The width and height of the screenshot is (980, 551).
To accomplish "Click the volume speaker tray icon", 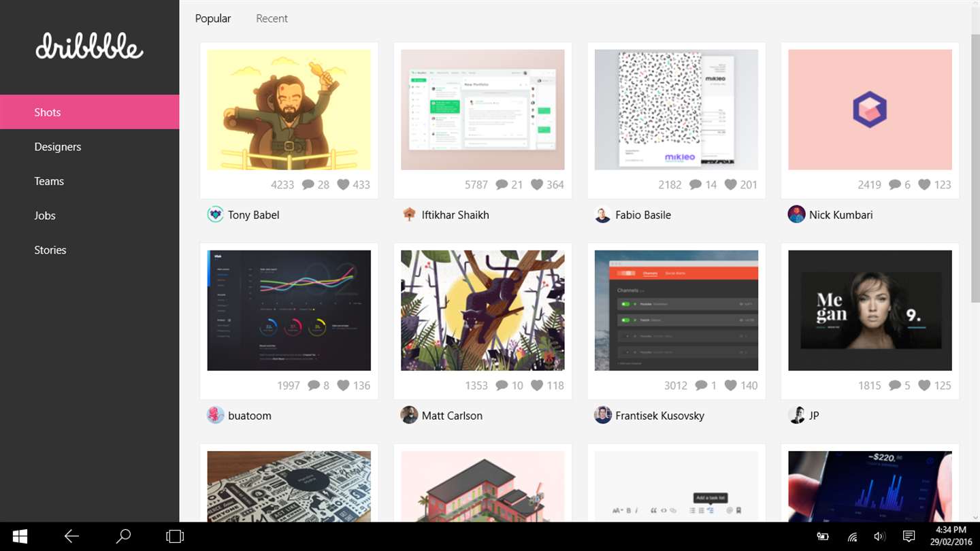I will click(x=879, y=537).
